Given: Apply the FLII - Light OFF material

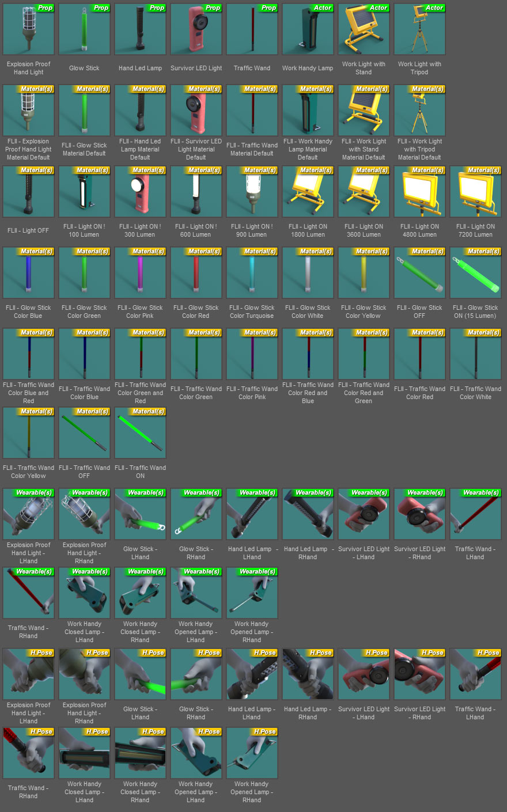Looking at the screenshot, I should pyautogui.click(x=28, y=191).
